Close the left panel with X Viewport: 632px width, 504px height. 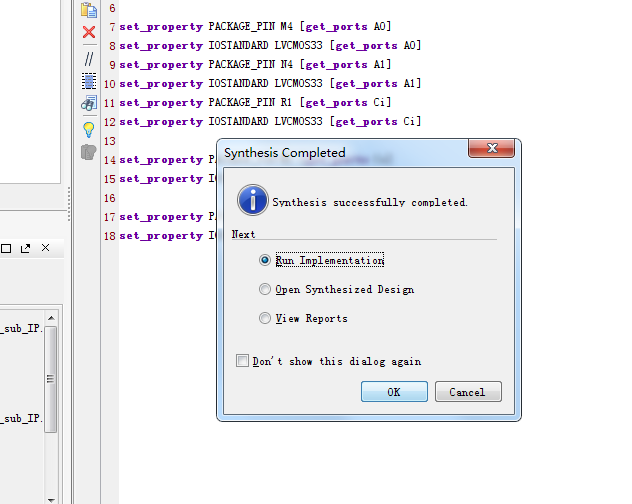click(45, 248)
